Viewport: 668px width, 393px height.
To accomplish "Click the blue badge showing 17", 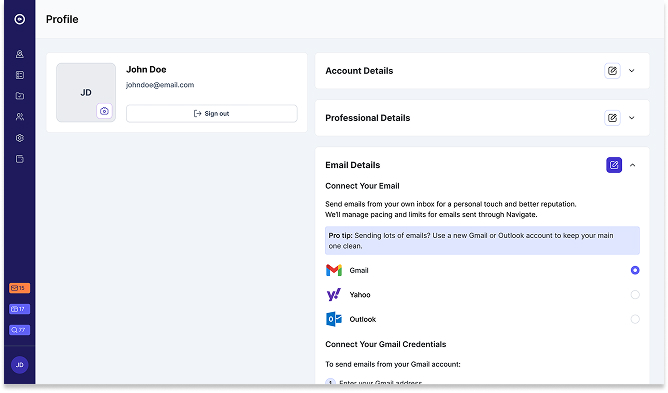I will point(20,309).
